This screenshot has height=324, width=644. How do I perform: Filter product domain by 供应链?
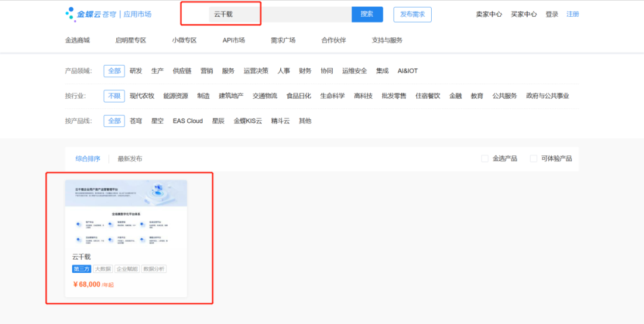[x=182, y=71]
